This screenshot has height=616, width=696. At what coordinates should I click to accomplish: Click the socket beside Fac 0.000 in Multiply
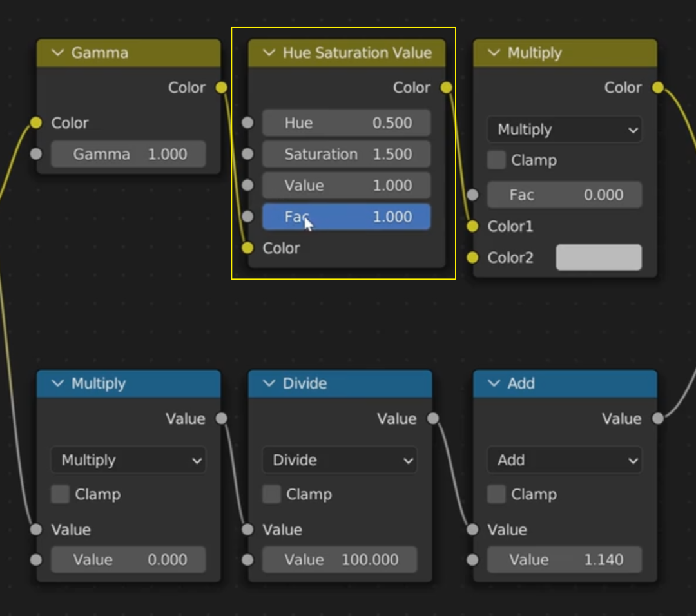(473, 195)
